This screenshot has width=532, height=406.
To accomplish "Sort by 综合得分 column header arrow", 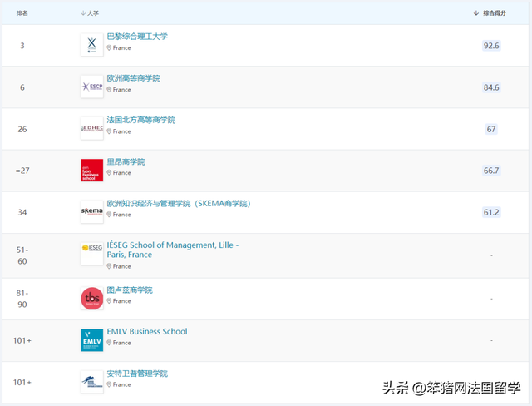I will click(476, 13).
